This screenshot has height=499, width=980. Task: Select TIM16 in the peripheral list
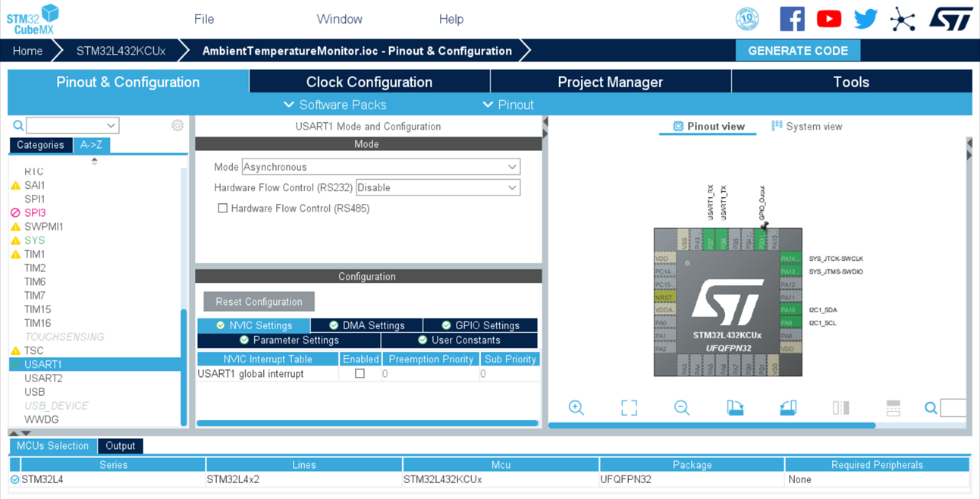pyautogui.click(x=37, y=323)
